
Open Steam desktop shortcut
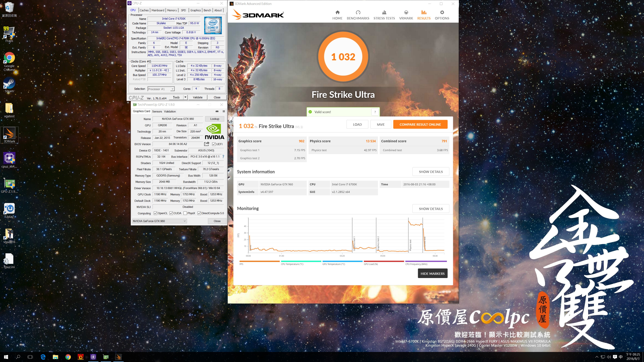(9, 85)
